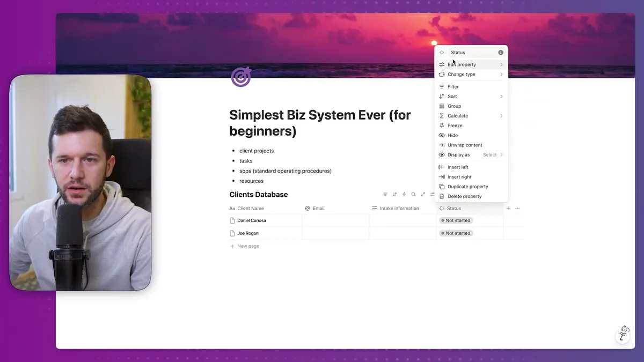Open automations via the lightning bolt icon

(x=404, y=195)
